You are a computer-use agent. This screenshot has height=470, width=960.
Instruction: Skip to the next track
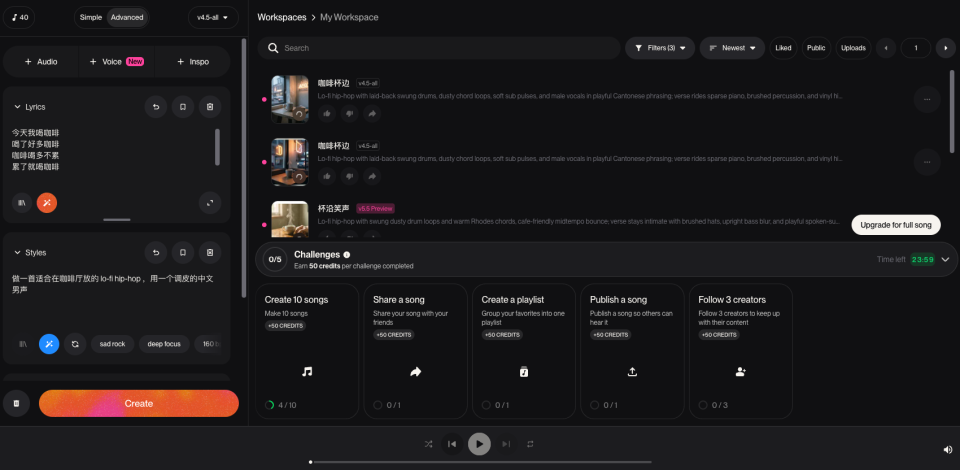pyautogui.click(x=506, y=444)
